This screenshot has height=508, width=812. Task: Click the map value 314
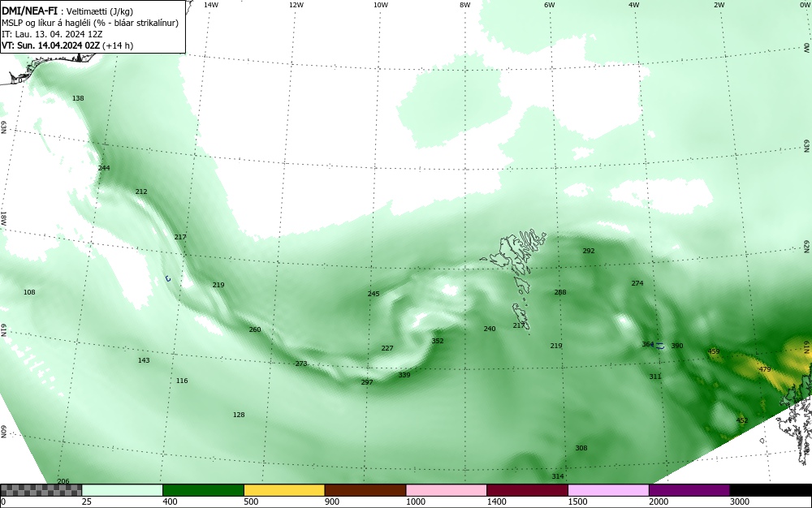point(558,476)
